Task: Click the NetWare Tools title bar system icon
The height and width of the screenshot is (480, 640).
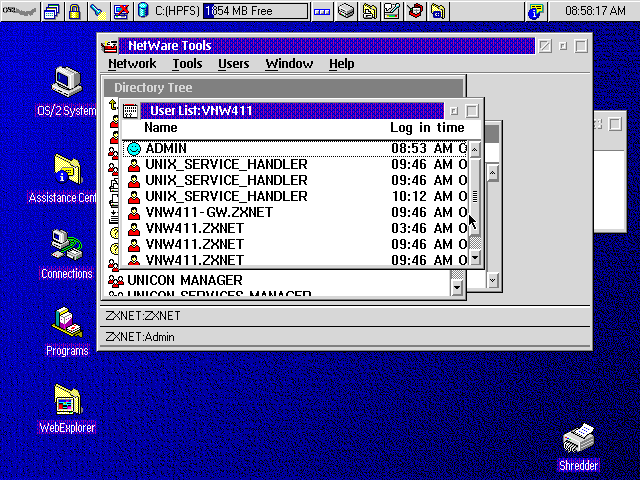Action: click(109, 46)
